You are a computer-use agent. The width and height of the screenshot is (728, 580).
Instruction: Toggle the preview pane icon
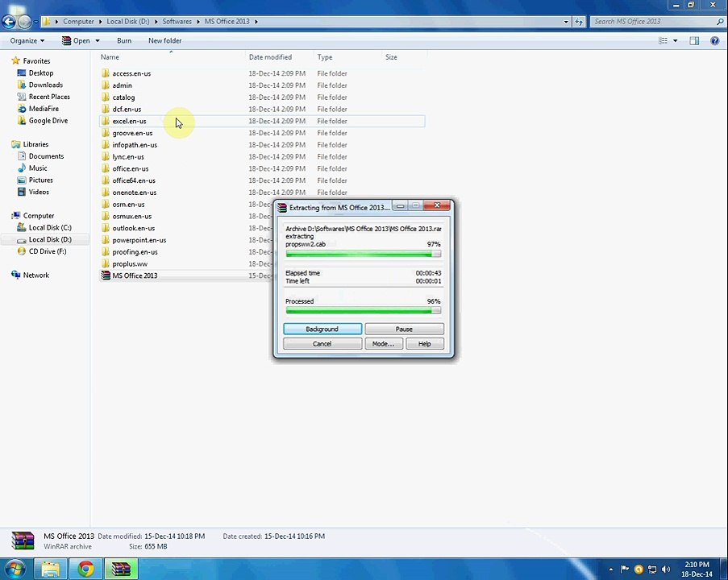point(694,41)
